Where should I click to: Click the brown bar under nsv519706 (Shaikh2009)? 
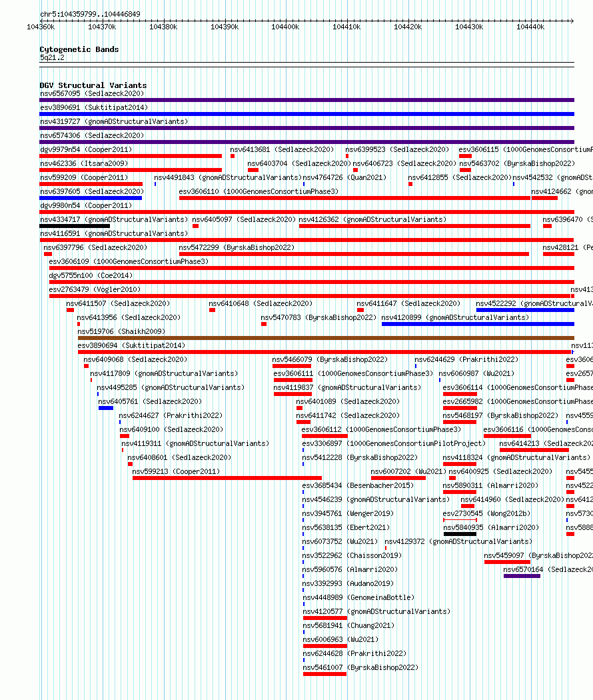coord(326,338)
